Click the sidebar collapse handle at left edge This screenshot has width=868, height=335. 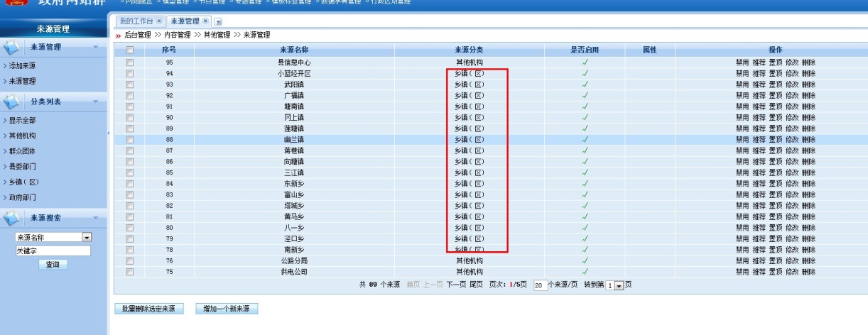click(109, 133)
